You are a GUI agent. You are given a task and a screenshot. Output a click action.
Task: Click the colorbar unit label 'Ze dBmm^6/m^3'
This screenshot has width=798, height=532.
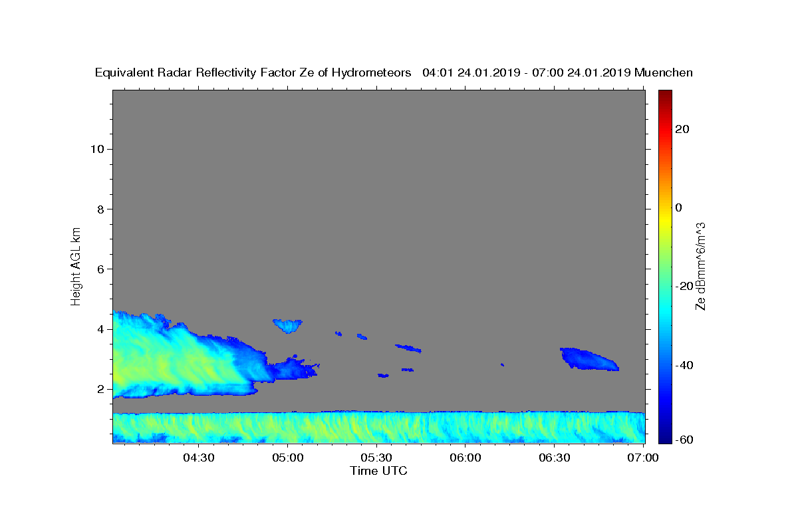pyautogui.click(x=700, y=266)
